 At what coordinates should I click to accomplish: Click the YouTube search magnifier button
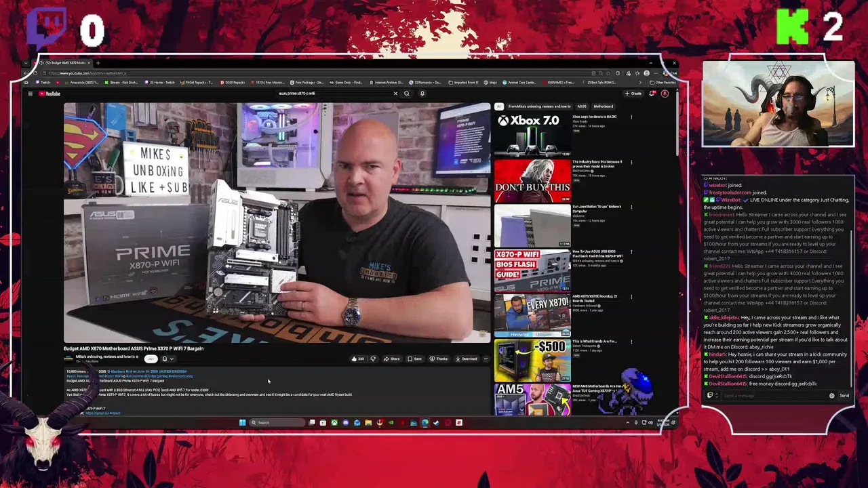tap(407, 94)
